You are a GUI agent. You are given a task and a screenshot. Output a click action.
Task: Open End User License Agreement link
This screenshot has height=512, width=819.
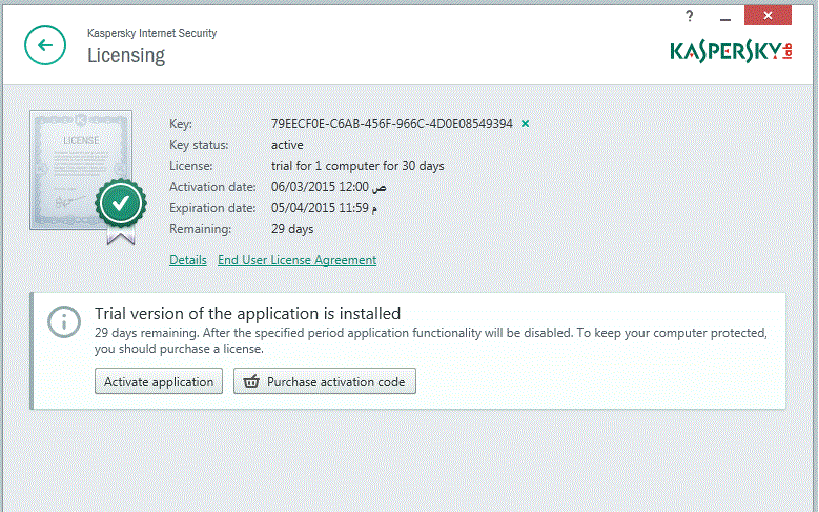(x=297, y=260)
